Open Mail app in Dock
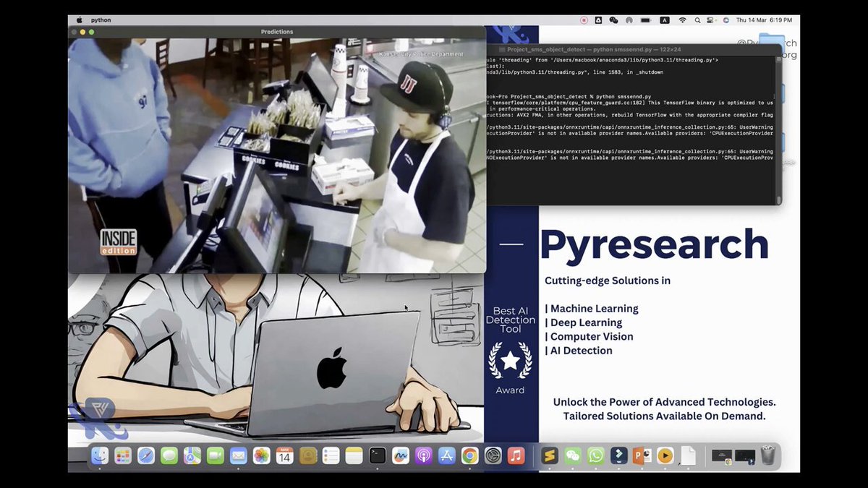This screenshot has width=868, height=488. (x=239, y=455)
